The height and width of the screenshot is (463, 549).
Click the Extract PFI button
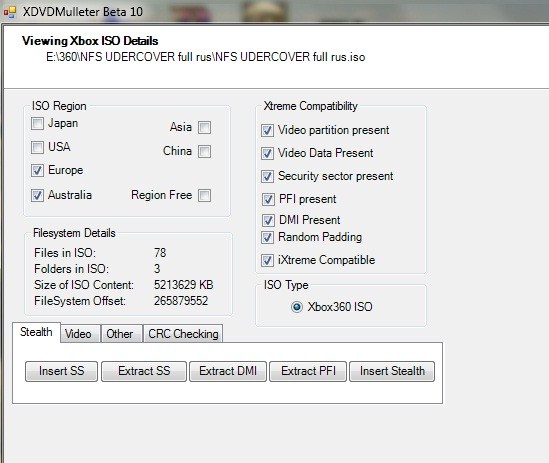308,371
